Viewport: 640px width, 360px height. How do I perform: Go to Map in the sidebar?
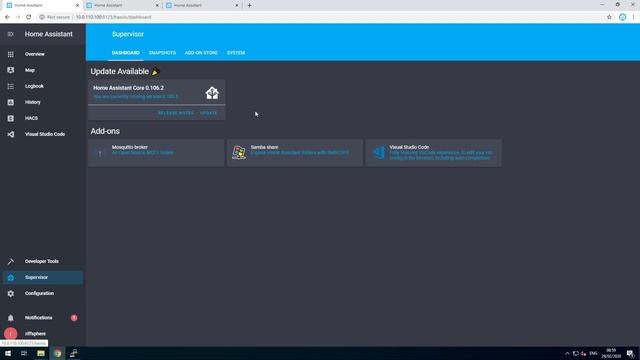point(30,70)
